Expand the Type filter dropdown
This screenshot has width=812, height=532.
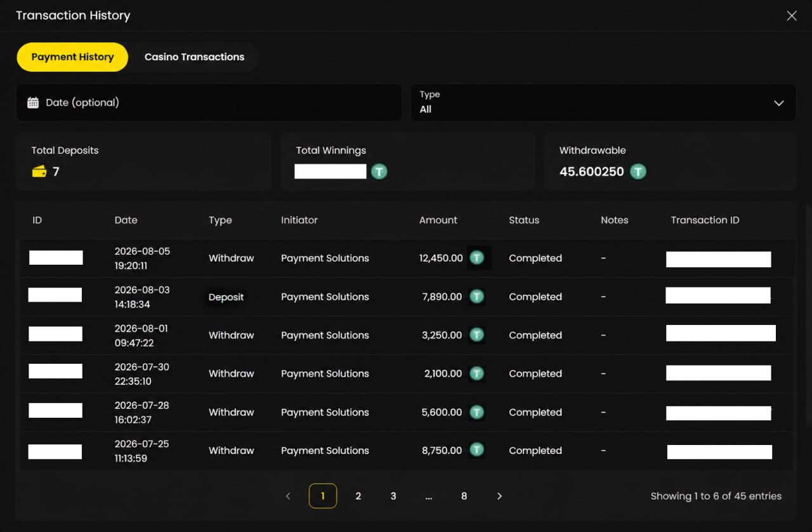[x=603, y=103]
